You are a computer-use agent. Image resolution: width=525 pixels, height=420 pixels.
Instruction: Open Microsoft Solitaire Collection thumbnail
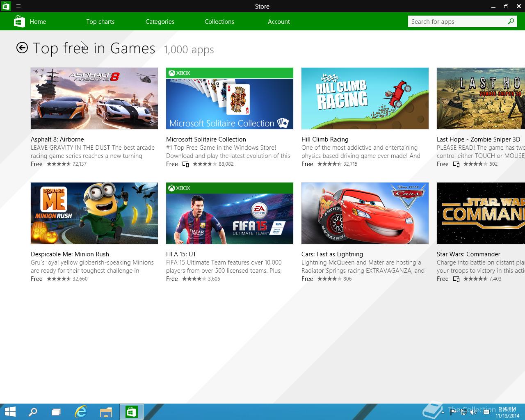[230, 98]
